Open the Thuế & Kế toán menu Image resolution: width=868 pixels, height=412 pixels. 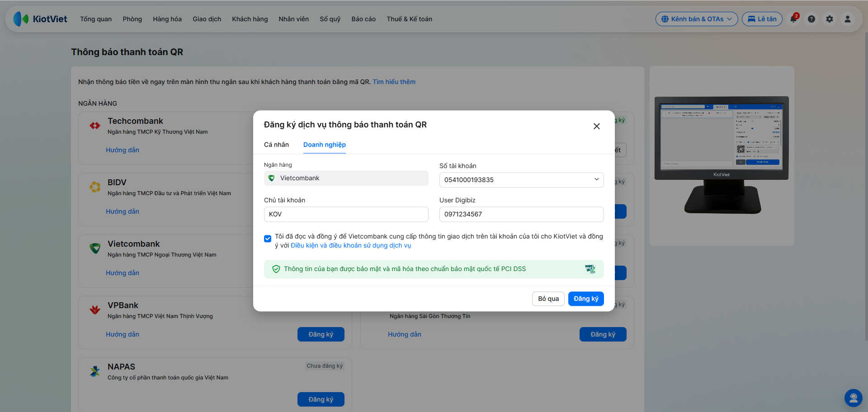click(x=410, y=19)
